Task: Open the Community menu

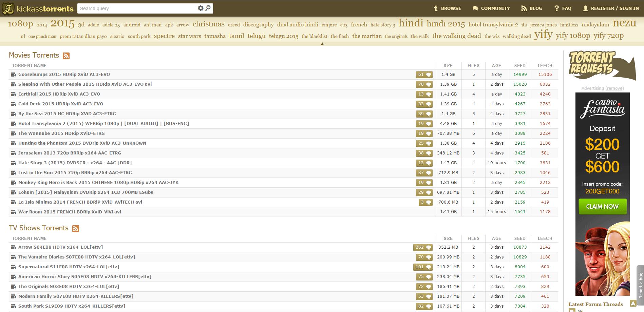Action: (x=491, y=8)
